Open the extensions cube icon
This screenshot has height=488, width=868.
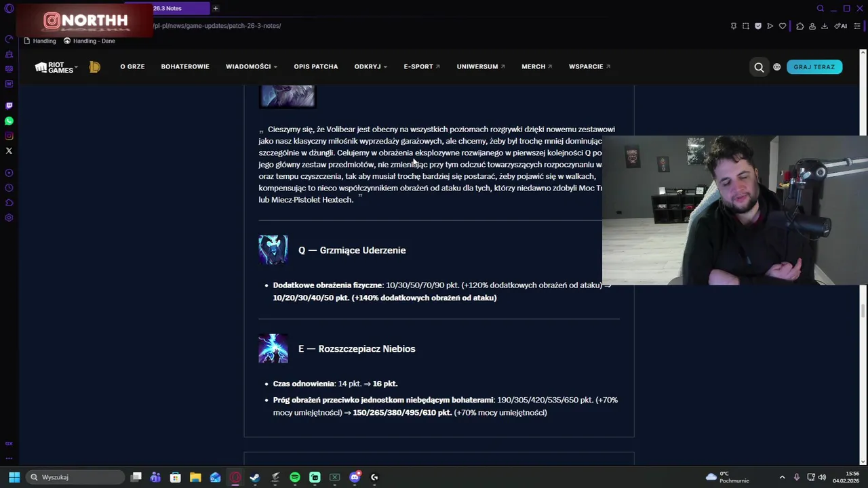click(x=800, y=26)
